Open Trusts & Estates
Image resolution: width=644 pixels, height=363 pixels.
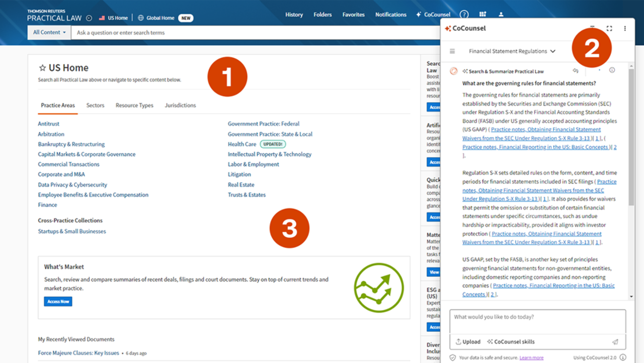coord(247,195)
